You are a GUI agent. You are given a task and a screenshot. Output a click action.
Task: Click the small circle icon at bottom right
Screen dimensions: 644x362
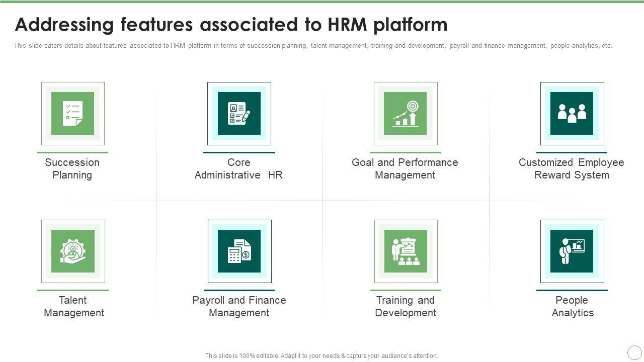(x=634, y=352)
